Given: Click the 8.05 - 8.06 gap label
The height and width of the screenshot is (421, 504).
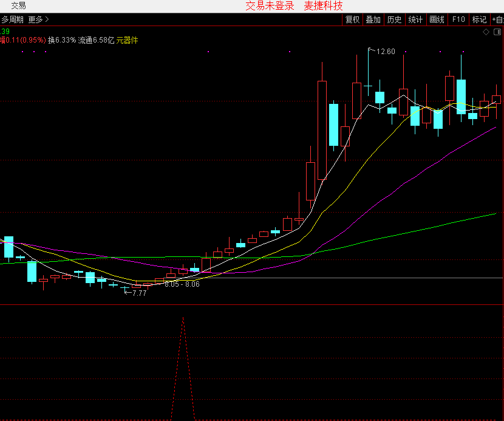Looking at the screenshot, I should point(182,284).
